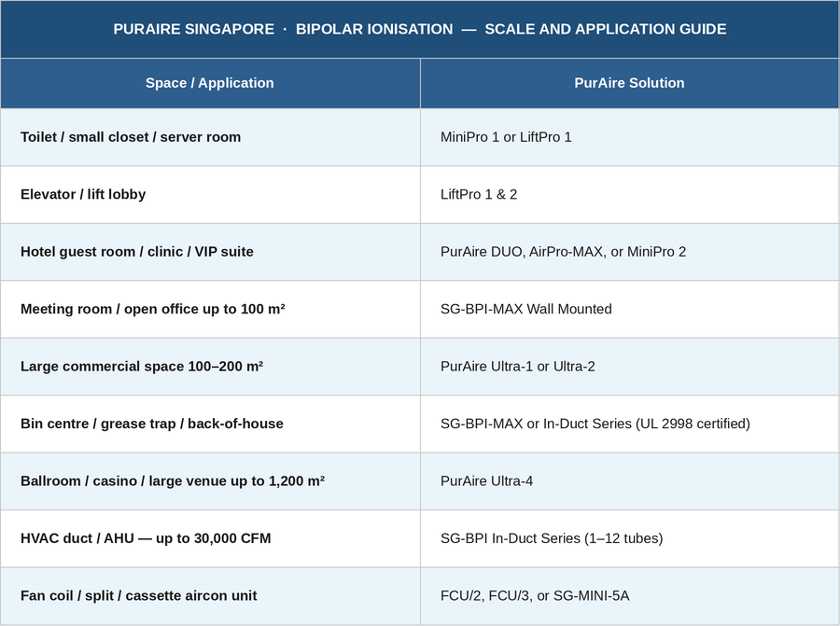This screenshot has width=840, height=626.
Task: Select the 'PurAire Solution' column header
Action: 629,83
